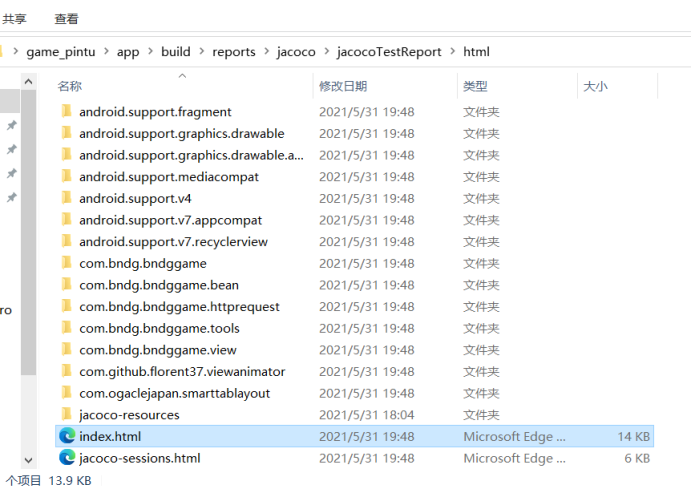Select the android.support.v7.recyclerview folder name
This screenshot has height=490, width=692.
pos(173,242)
